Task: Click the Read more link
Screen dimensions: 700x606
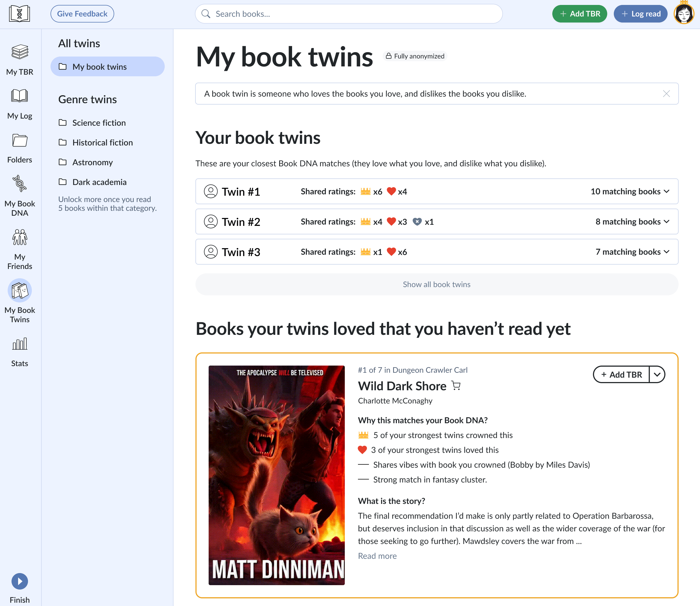Action: pyautogui.click(x=377, y=555)
